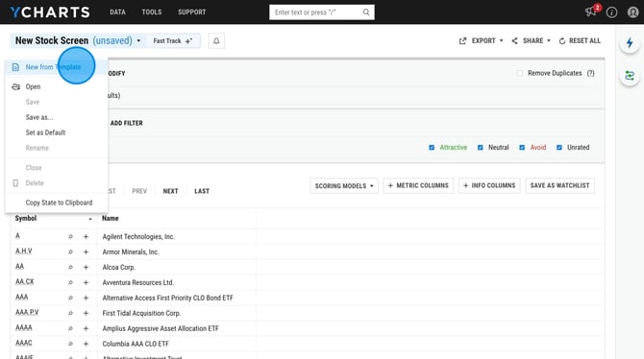
Task: Select Open in the menu
Action: pos(57,86)
